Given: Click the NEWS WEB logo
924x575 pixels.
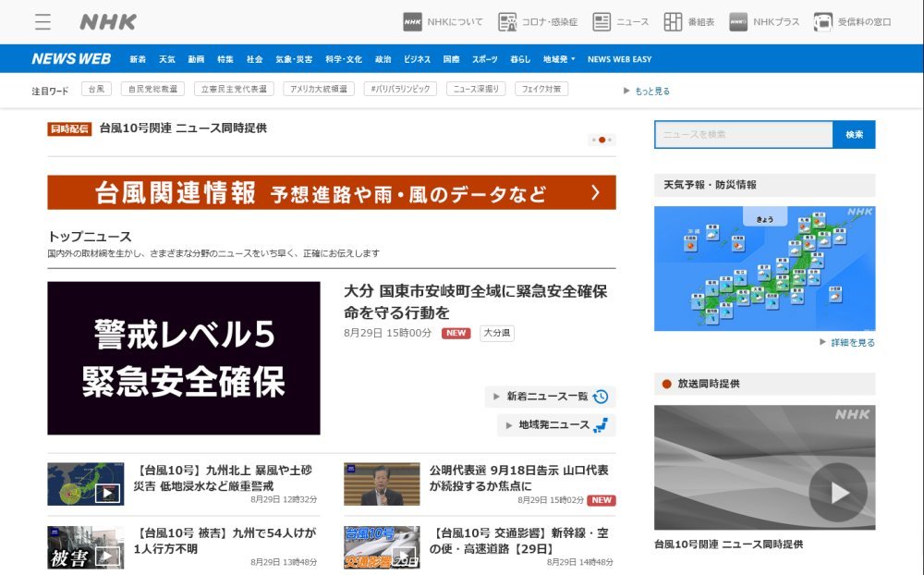Looking at the screenshot, I should 71,59.
